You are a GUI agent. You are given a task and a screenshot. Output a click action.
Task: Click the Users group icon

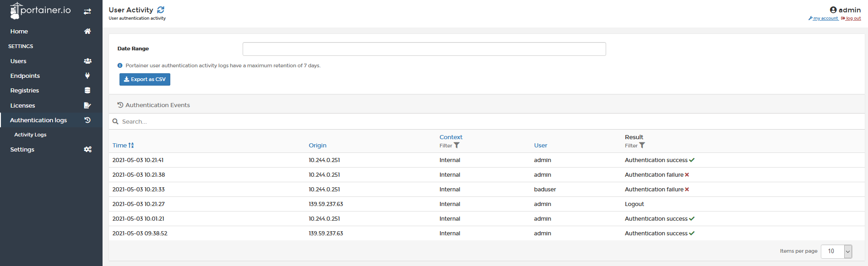coord(87,61)
